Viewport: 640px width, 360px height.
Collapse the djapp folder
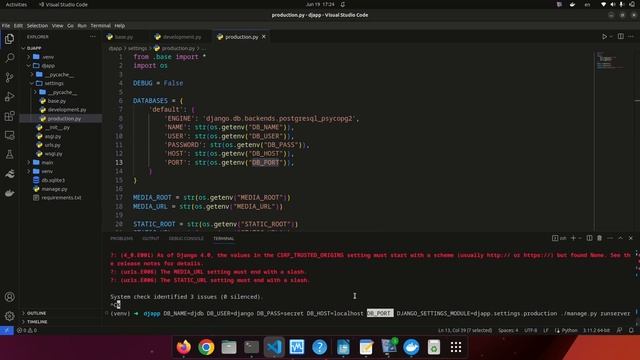coord(48,66)
